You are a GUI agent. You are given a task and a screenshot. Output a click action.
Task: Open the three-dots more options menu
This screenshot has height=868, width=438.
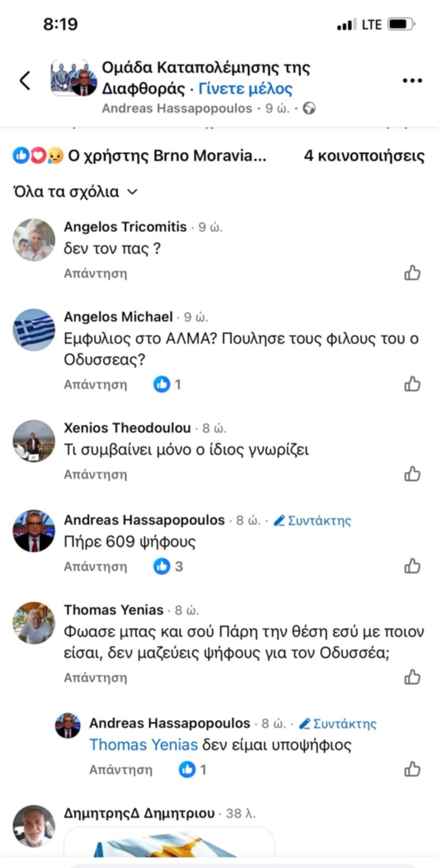click(412, 81)
